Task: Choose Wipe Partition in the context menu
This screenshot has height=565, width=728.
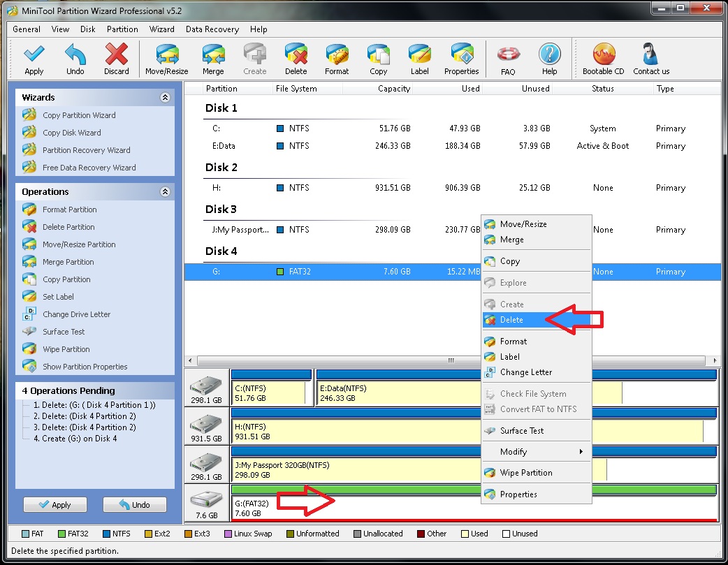Action: pos(537,473)
